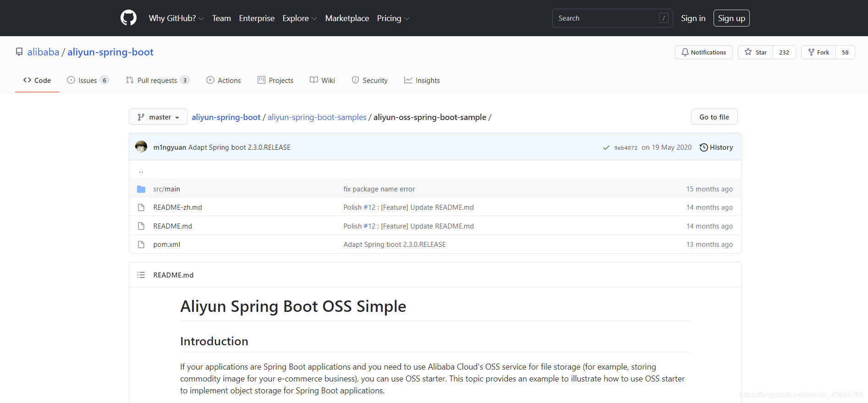Click the README table of contents icon

tap(141, 275)
